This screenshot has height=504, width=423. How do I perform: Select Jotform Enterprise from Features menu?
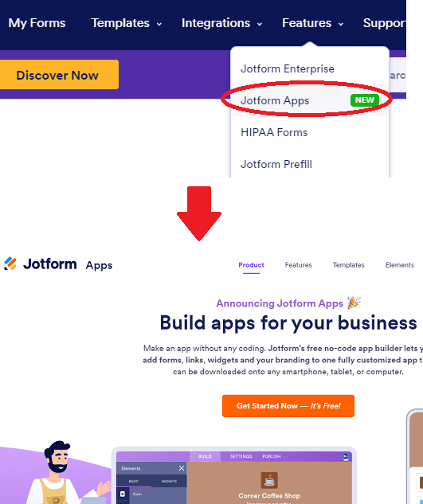coord(288,68)
